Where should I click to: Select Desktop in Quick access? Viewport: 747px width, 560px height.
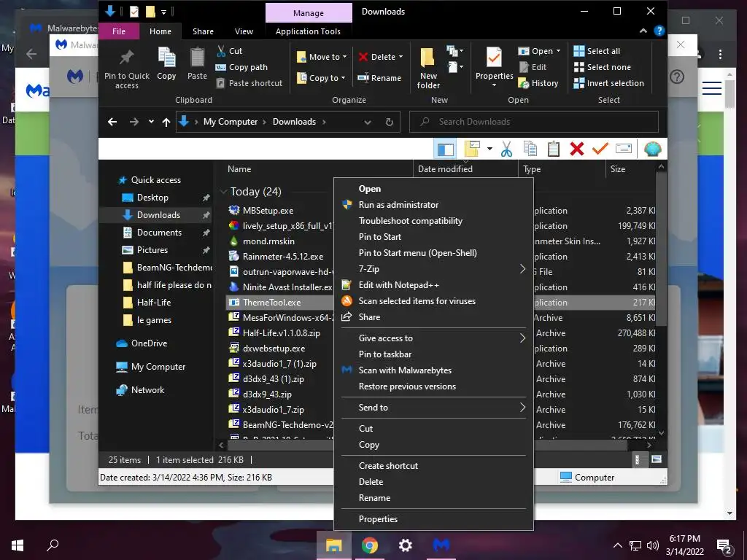(152, 198)
